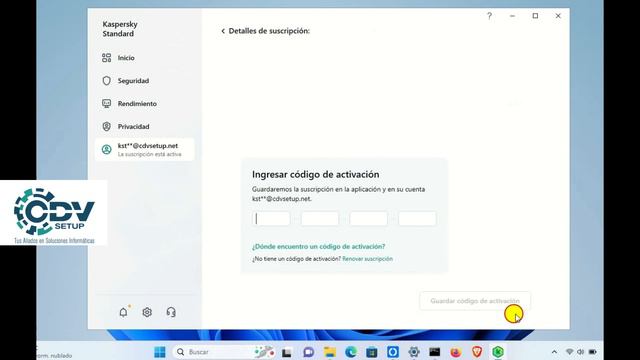The width and height of the screenshot is (640, 360).
Task: Open Kaspersky settings gear icon
Action: pos(147,312)
